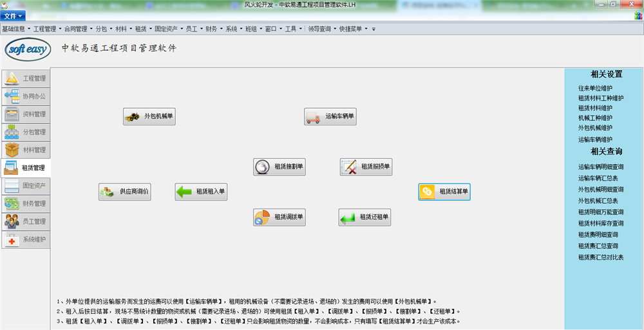The height and width of the screenshot is (330, 644).
Task: Click the app icon in title bar
Action: point(4,4)
